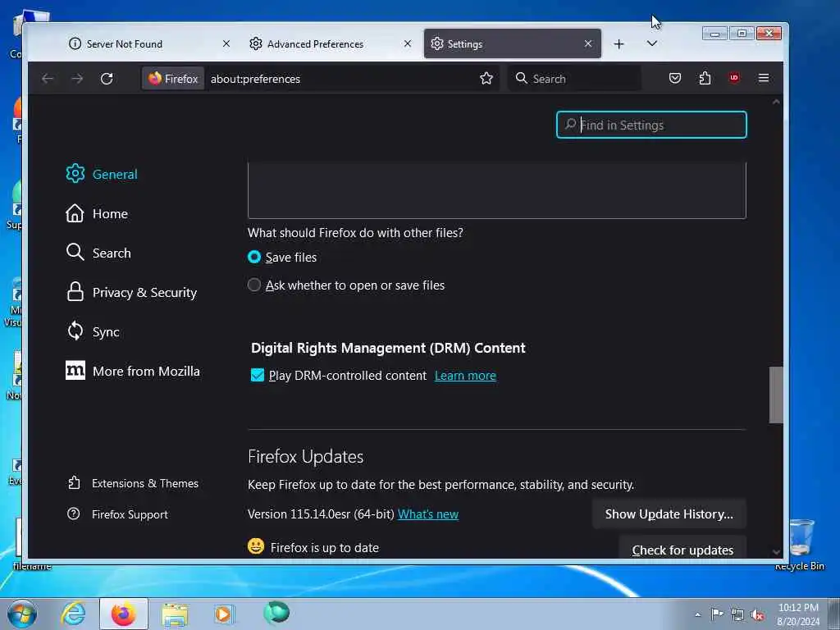Click the scrollbar up arrow
This screenshot has height=630, width=840.
776,102
